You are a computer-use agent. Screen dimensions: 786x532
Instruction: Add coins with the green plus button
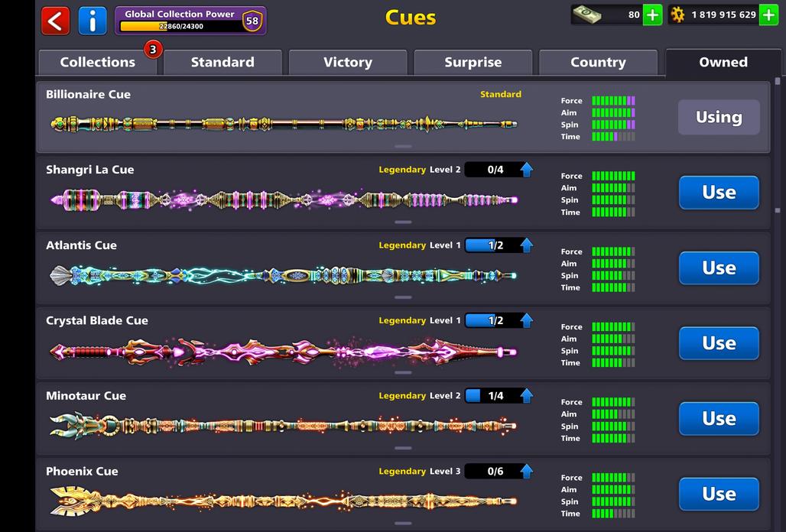pyautogui.click(x=768, y=15)
